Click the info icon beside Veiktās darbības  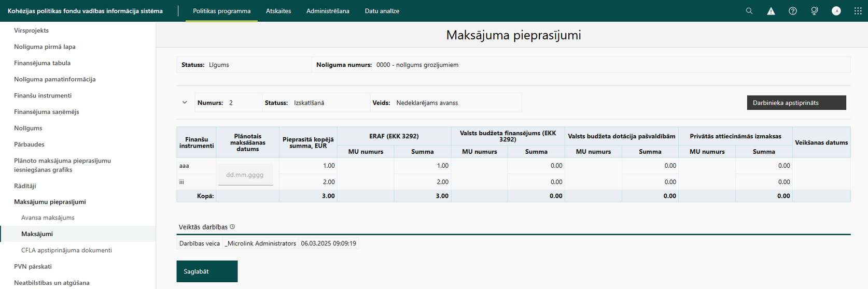point(232,227)
